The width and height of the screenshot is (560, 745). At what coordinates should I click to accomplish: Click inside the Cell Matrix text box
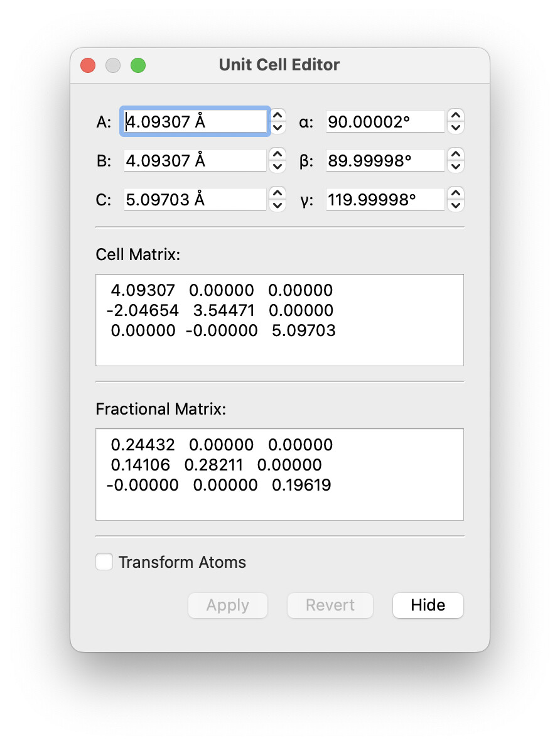pos(280,320)
